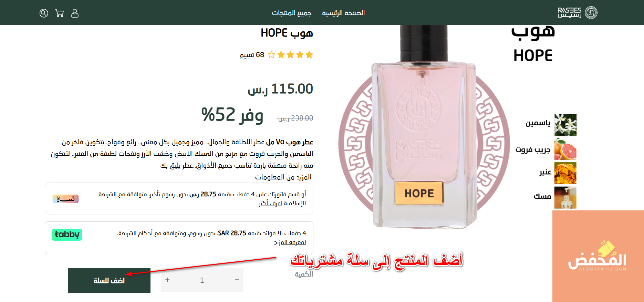Open the shopping cart icon
Image resolution: width=644 pixels, height=302 pixels.
(x=59, y=13)
